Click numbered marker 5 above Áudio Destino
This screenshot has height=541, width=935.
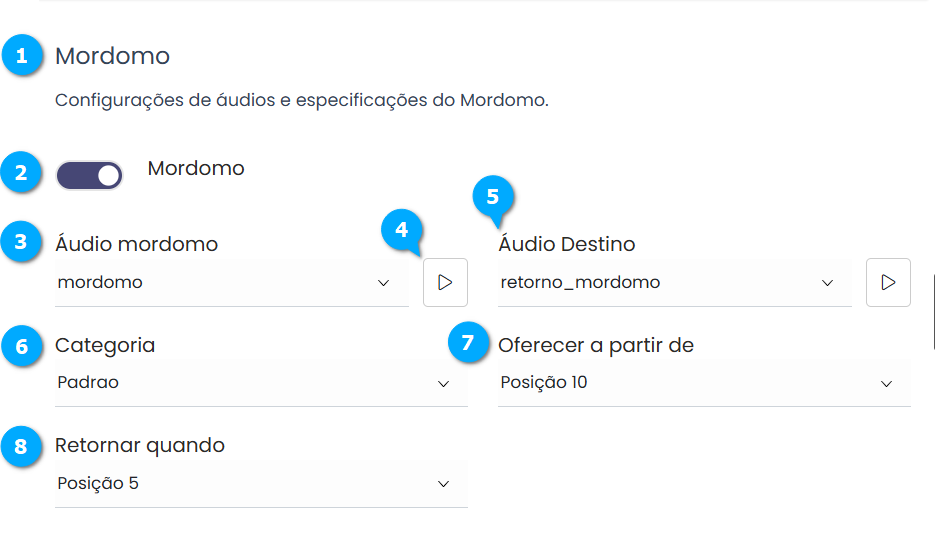click(492, 196)
